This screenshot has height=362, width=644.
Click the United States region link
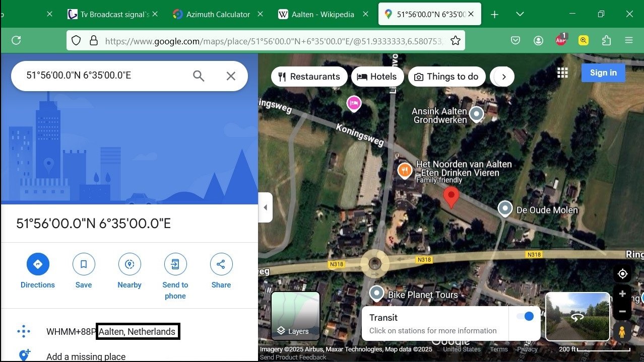[462, 349]
